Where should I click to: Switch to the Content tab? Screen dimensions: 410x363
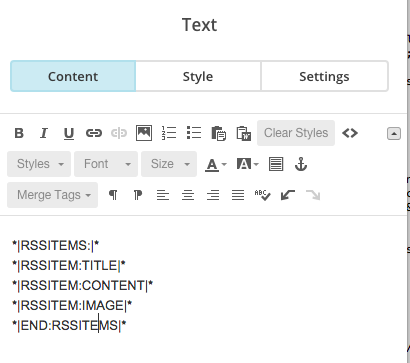73,76
